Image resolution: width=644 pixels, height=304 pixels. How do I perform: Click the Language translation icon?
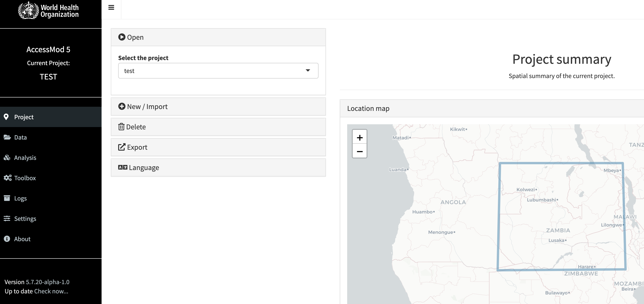pyautogui.click(x=122, y=167)
